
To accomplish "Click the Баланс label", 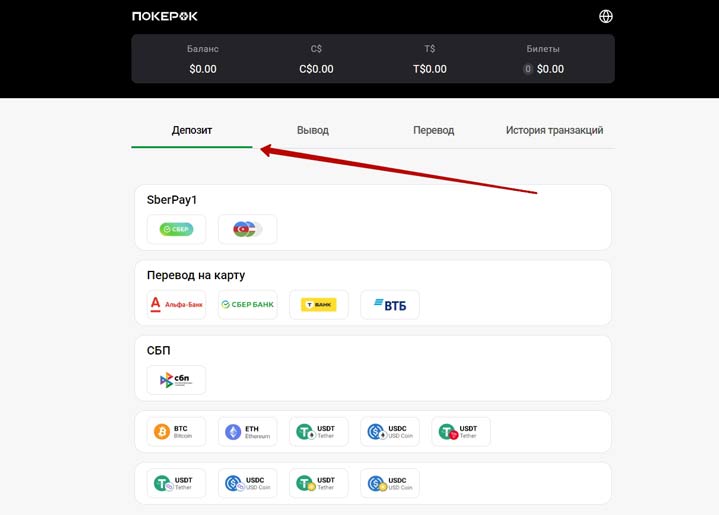I will [203, 49].
